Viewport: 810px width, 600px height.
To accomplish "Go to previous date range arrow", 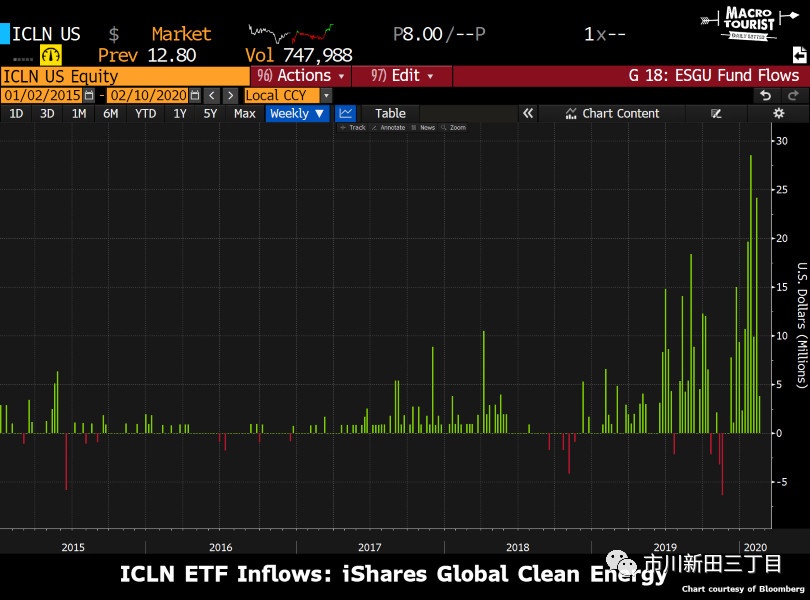I will 212,95.
